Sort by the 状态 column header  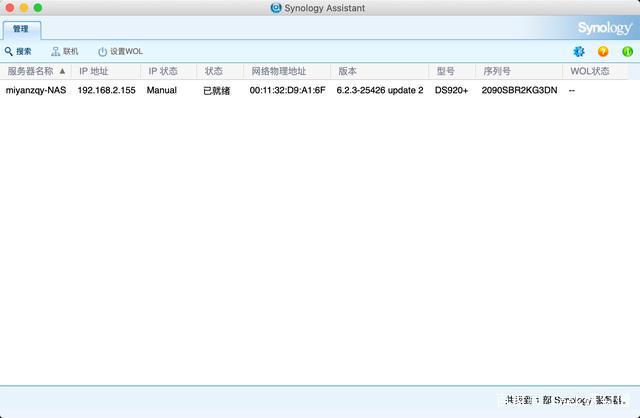[220, 71]
